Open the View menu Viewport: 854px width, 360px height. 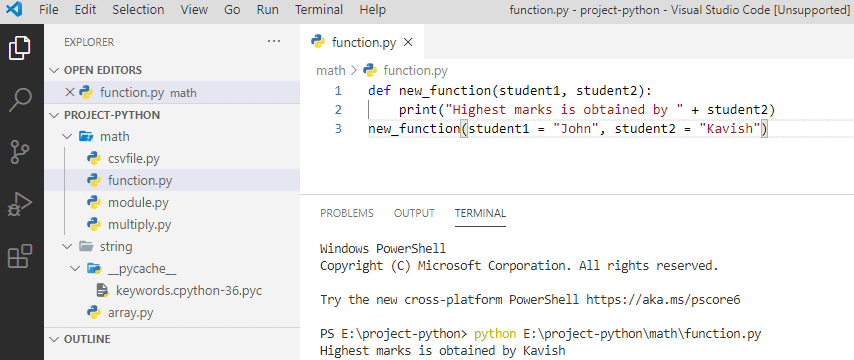pos(194,10)
